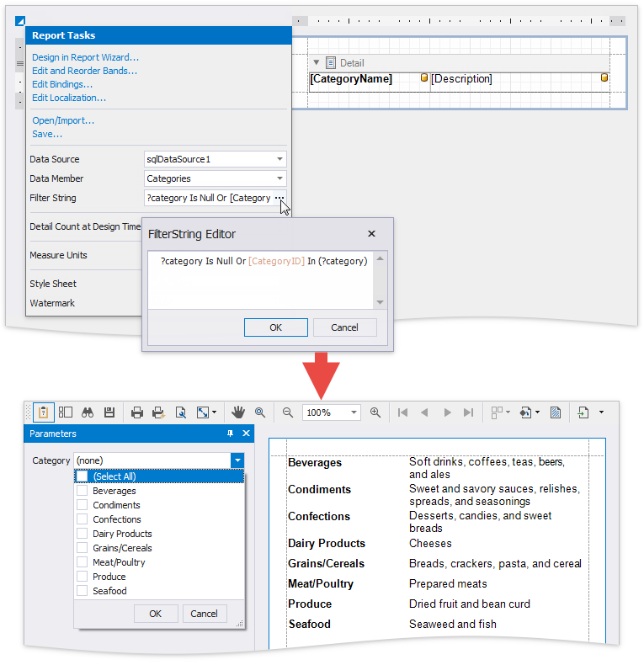Select the Hand tool
The height and width of the screenshot is (665, 644).
click(x=238, y=412)
